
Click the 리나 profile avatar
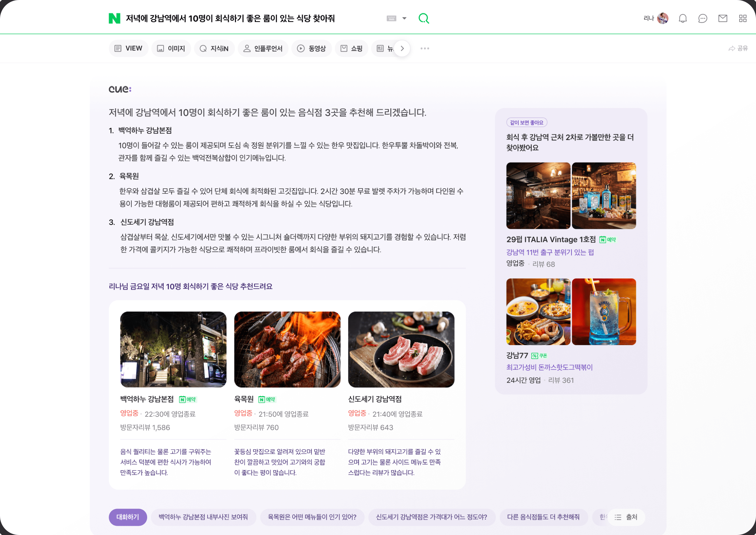(x=663, y=19)
